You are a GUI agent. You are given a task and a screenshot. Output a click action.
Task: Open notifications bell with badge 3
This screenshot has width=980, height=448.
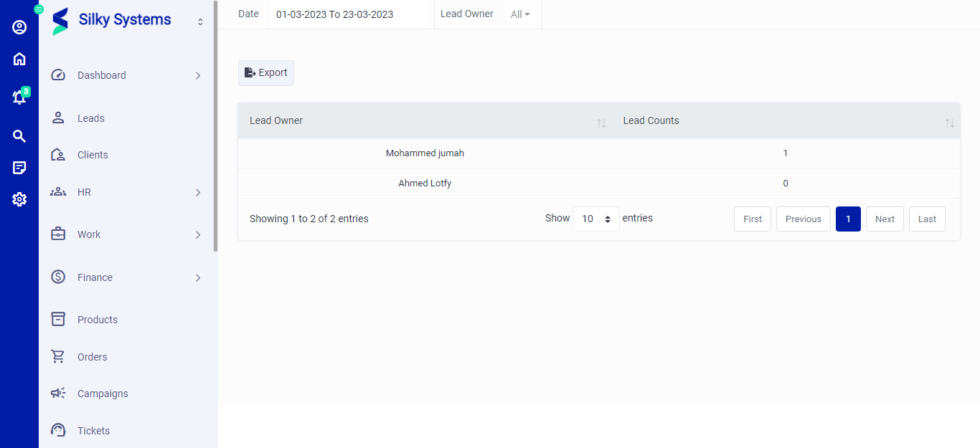point(19,97)
